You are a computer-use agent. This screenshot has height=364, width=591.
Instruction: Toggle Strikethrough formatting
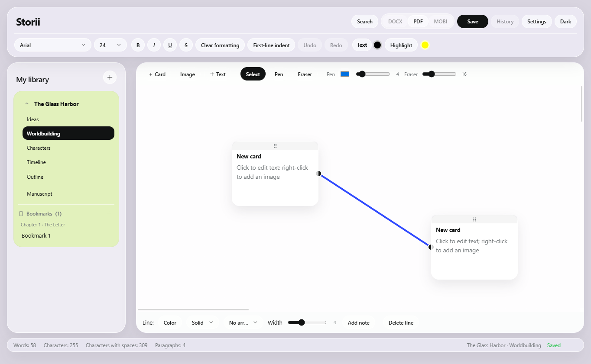tap(186, 45)
